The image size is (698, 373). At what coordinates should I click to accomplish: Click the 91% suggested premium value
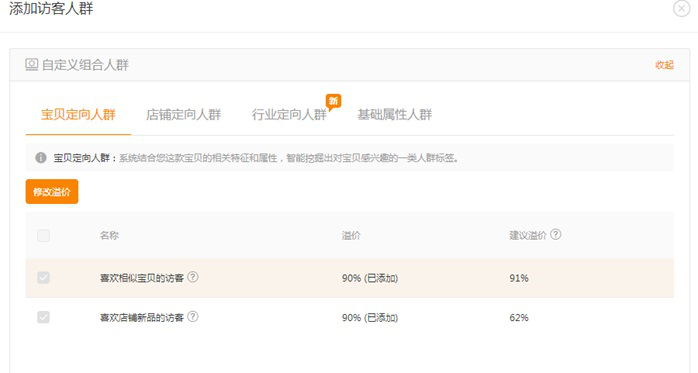click(519, 278)
